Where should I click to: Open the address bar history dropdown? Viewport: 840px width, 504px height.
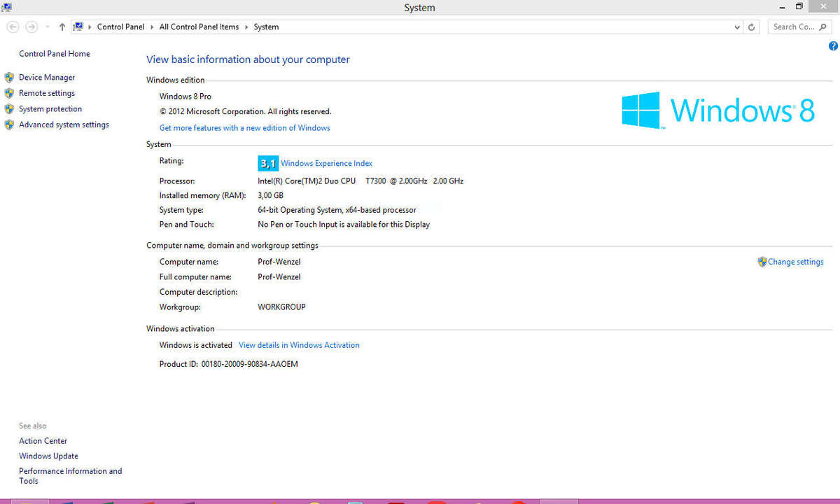click(737, 27)
